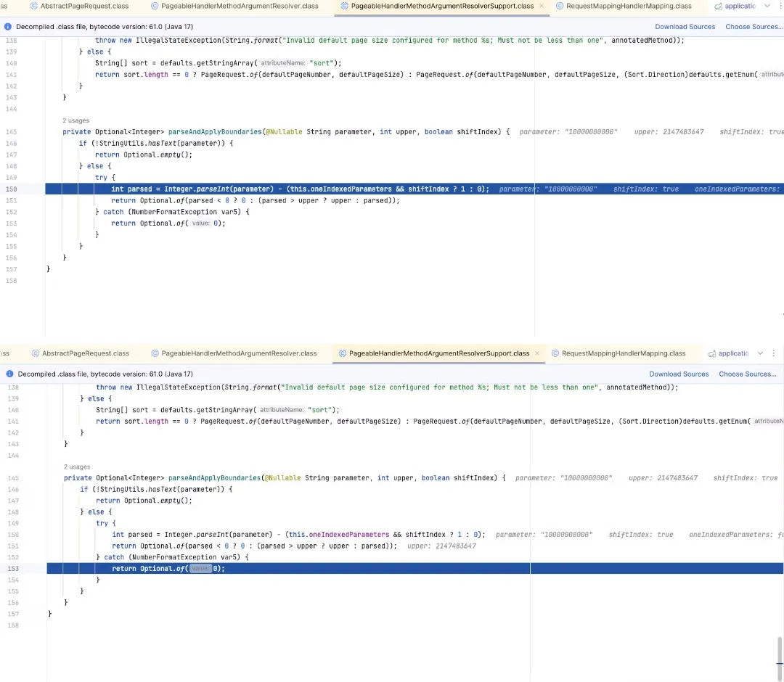The width and height of the screenshot is (784, 682).
Task: Open the vertical three-dot tab menu in lower pane
Action: [775, 353]
